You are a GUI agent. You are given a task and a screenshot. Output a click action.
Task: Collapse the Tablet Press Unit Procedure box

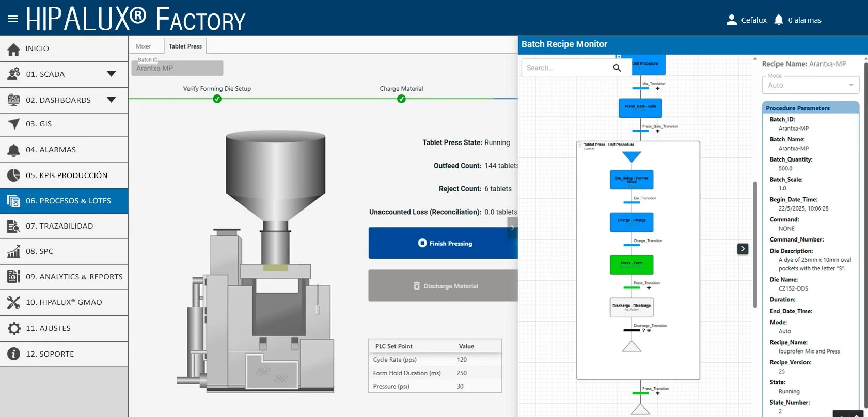pyautogui.click(x=580, y=145)
